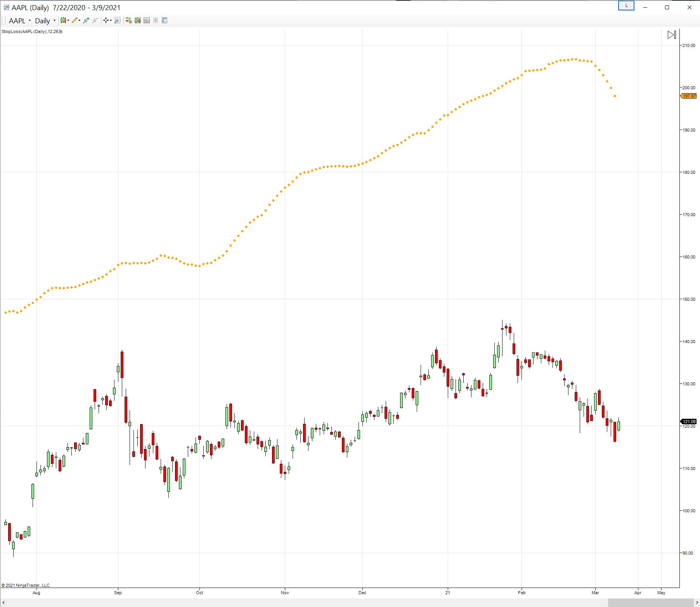Click the 140.00 price axis label
Screen dimensions: 700x607
coord(689,342)
